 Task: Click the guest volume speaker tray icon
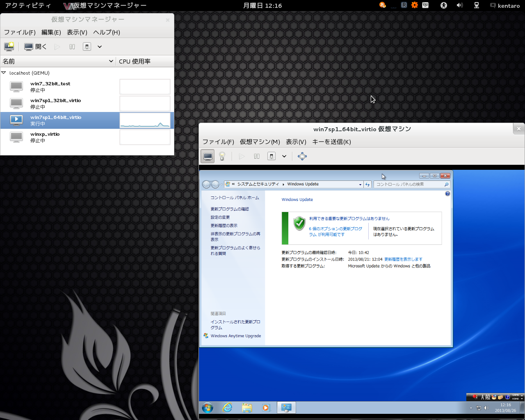pos(486,408)
